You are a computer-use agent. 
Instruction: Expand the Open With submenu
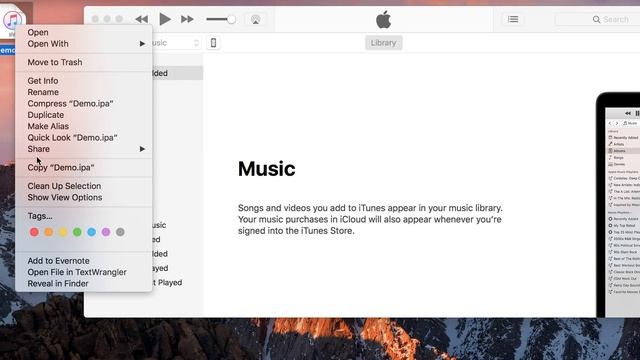(x=84, y=44)
